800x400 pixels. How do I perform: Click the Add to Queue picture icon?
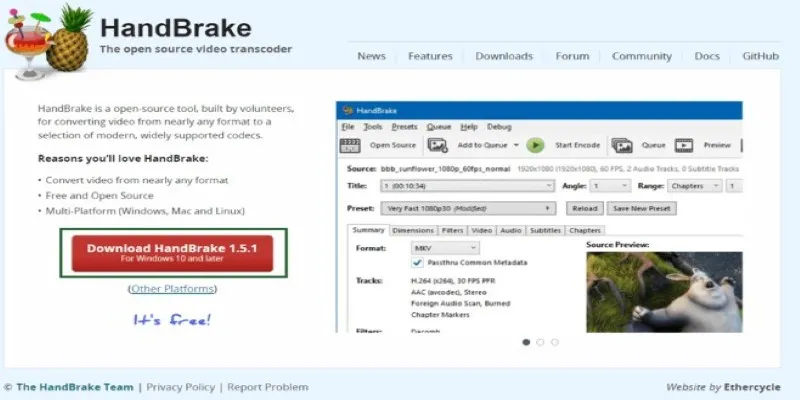[x=437, y=145]
